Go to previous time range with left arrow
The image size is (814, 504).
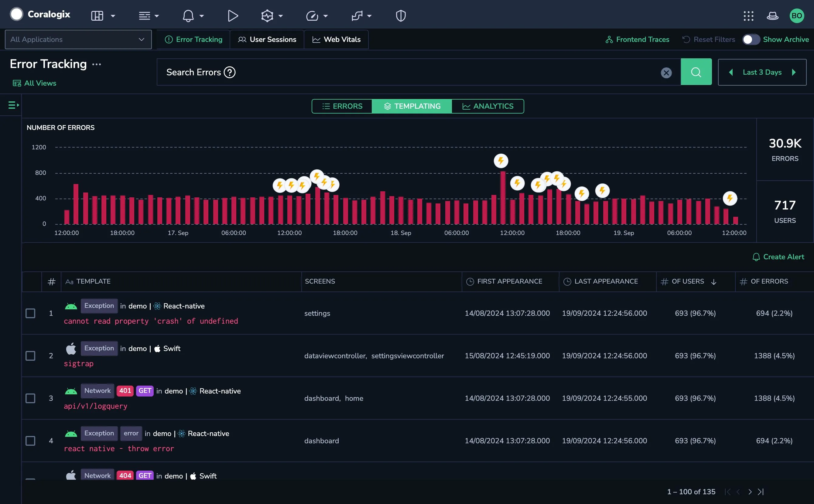[731, 72]
